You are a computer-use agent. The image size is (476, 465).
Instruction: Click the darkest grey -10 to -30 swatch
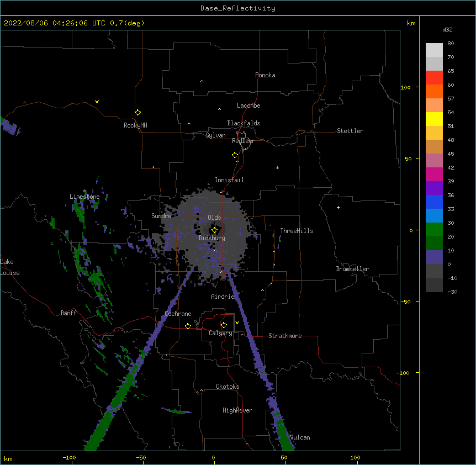pyautogui.click(x=434, y=285)
